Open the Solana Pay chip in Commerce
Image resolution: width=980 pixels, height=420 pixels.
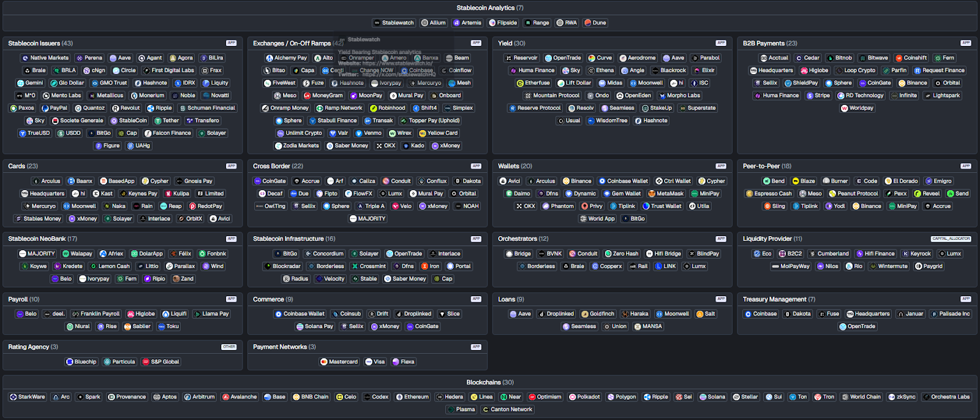click(x=315, y=326)
